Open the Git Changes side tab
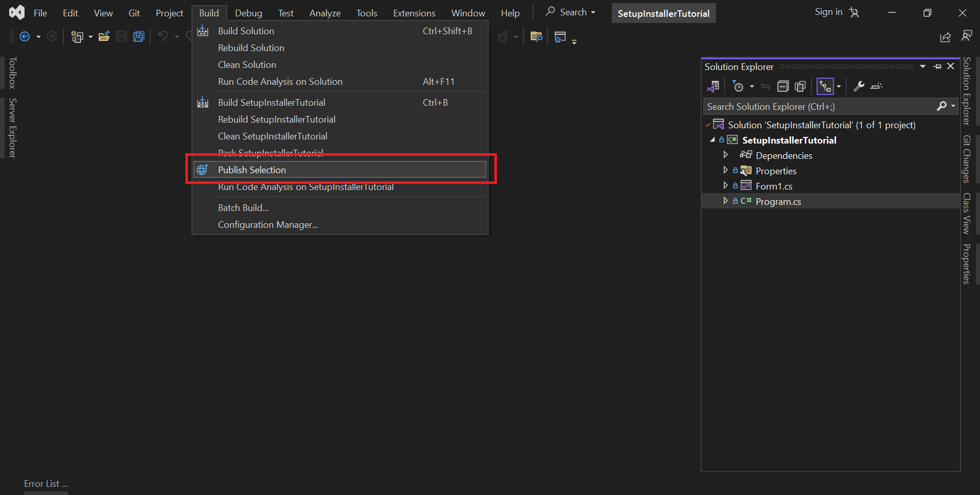980x495 pixels. (x=967, y=159)
